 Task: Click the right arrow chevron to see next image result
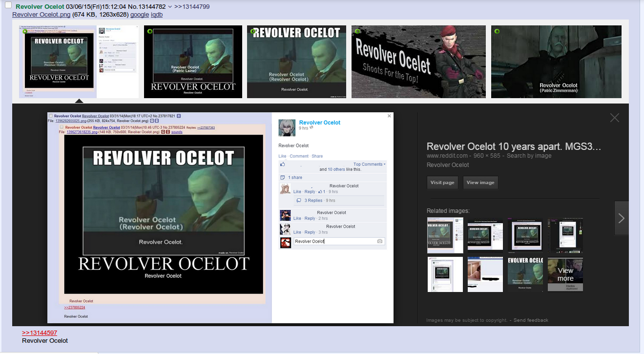tap(622, 218)
